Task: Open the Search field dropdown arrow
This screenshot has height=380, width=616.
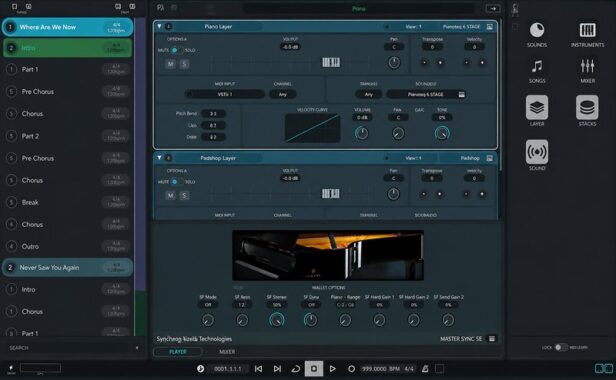Action: click(137, 348)
